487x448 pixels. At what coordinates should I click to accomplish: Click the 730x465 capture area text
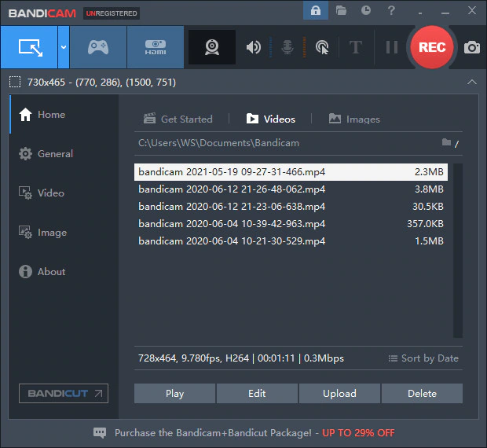click(101, 83)
